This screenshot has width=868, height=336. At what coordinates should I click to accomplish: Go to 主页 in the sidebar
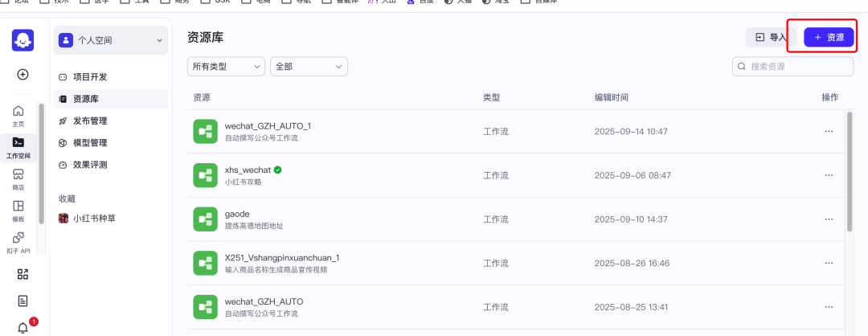pos(18,115)
